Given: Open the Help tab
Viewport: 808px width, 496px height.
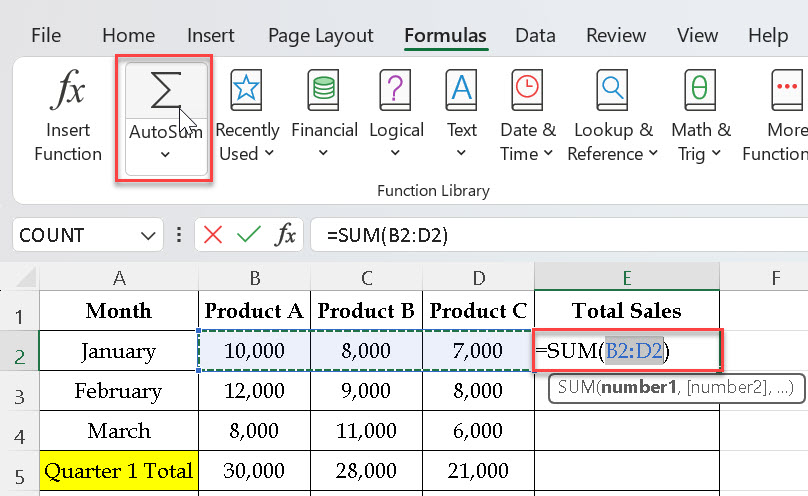Looking at the screenshot, I should point(768,36).
